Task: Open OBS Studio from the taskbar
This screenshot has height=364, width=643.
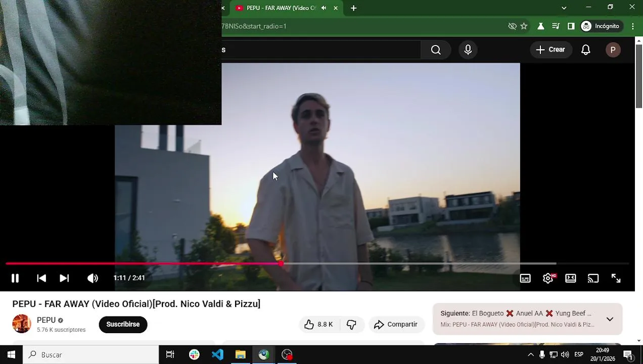Action: pyautogui.click(x=287, y=354)
